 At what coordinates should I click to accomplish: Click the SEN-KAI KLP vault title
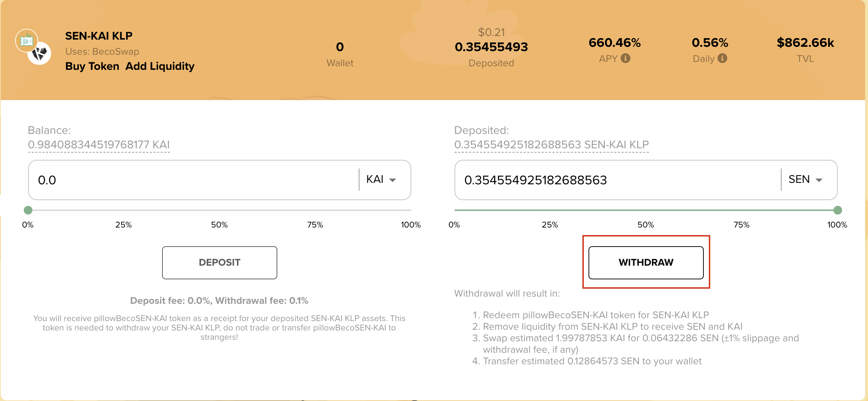pyautogui.click(x=99, y=36)
